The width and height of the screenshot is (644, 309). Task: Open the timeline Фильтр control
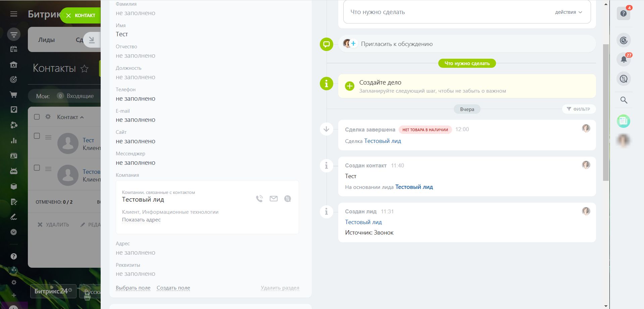tap(579, 109)
